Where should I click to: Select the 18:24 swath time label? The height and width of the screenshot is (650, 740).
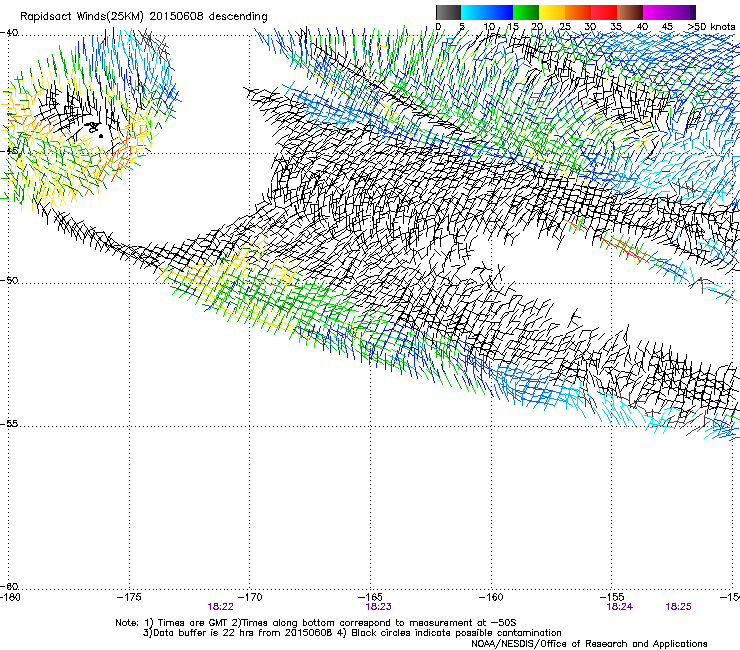point(620,607)
